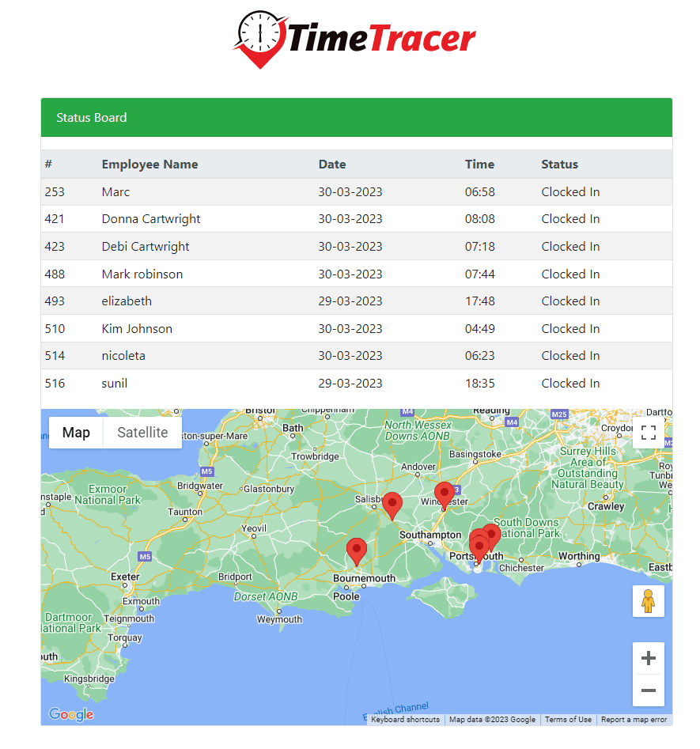Image resolution: width=700 pixels, height=749 pixels.
Task: Click the Bournemouth label on map
Action: click(364, 578)
